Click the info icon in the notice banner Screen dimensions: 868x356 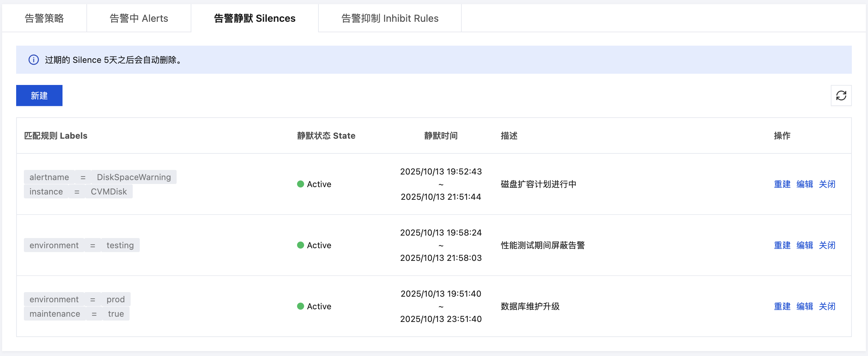pos(34,60)
